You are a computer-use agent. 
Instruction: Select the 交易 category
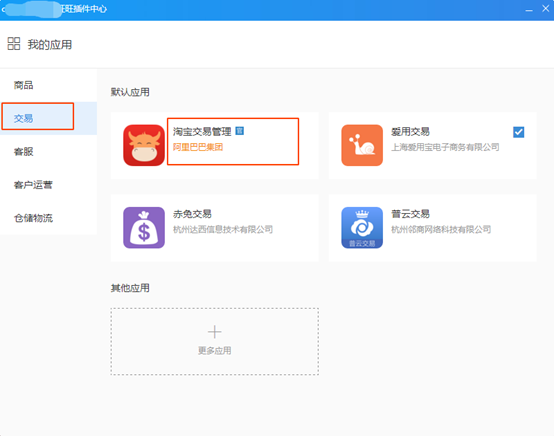point(48,118)
